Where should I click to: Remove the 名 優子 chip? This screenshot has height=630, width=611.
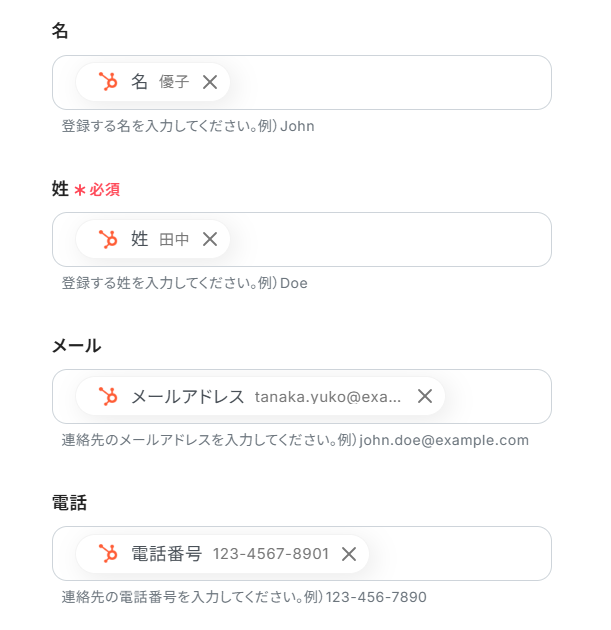coord(210,82)
